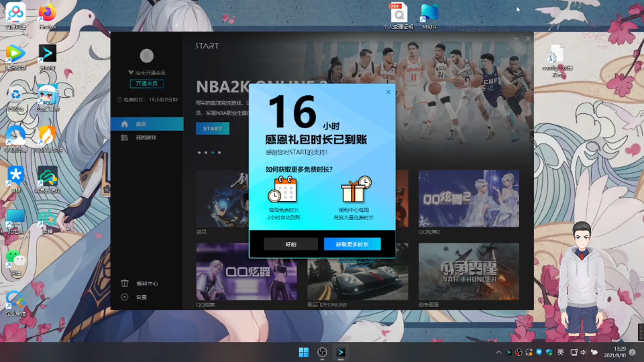Select the third highlighted carousel dot
644x362 pixels.
[x=213, y=153]
